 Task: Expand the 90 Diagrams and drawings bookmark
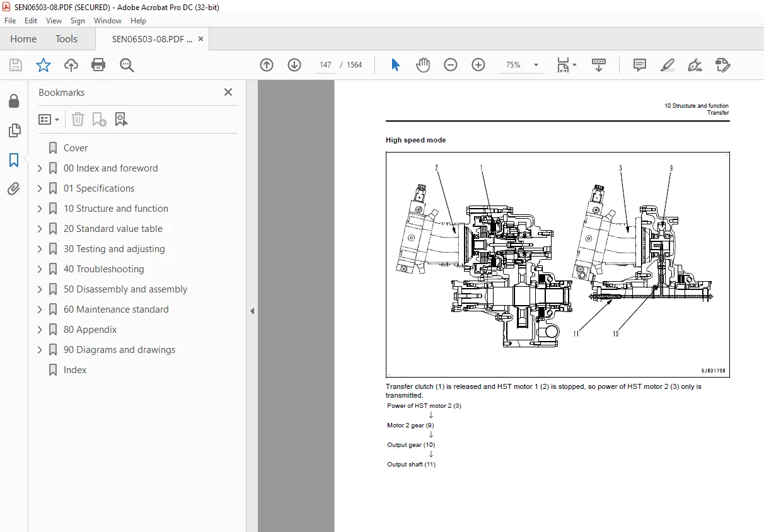(40, 350)
